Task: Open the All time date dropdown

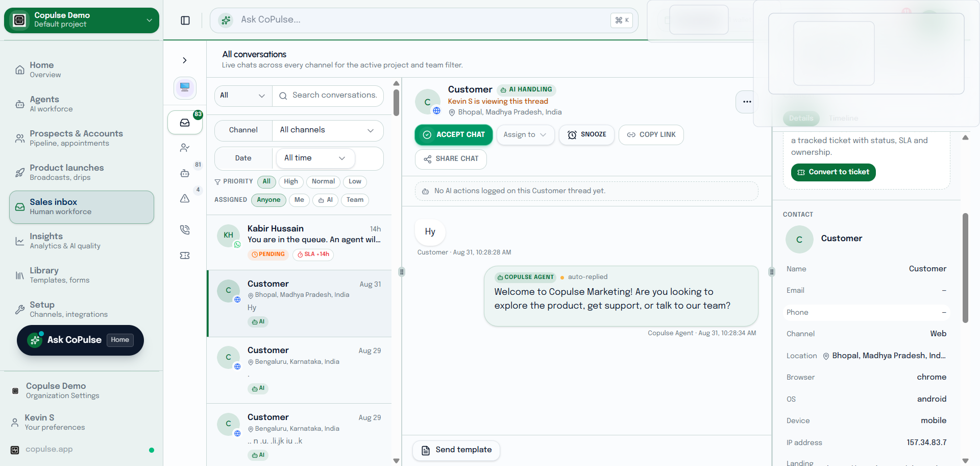Action: (315, 158)
